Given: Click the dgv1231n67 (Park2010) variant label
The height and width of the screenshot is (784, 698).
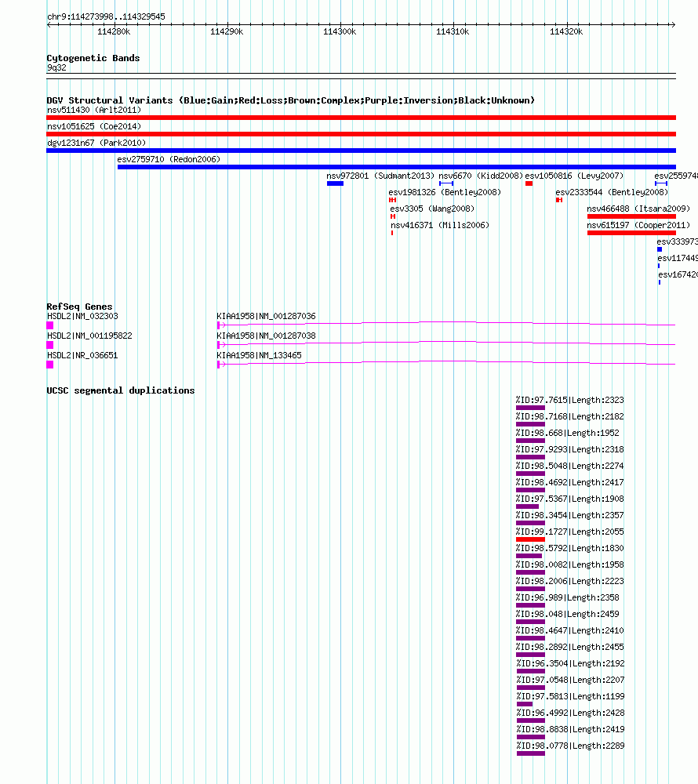Looking at the screenshot, I should pos(96,143).
